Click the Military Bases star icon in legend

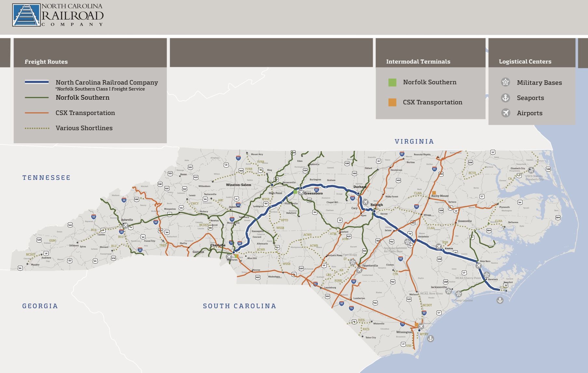pyautogui.click(x=505, y=82)
